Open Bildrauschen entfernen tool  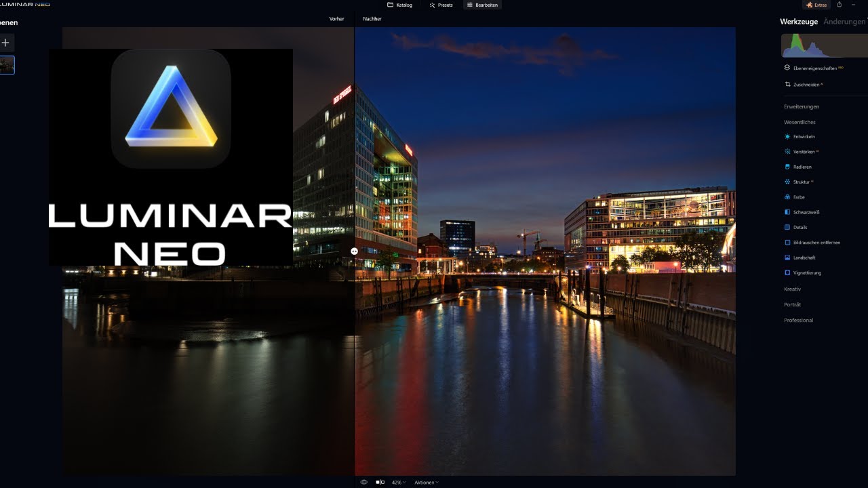812,243
